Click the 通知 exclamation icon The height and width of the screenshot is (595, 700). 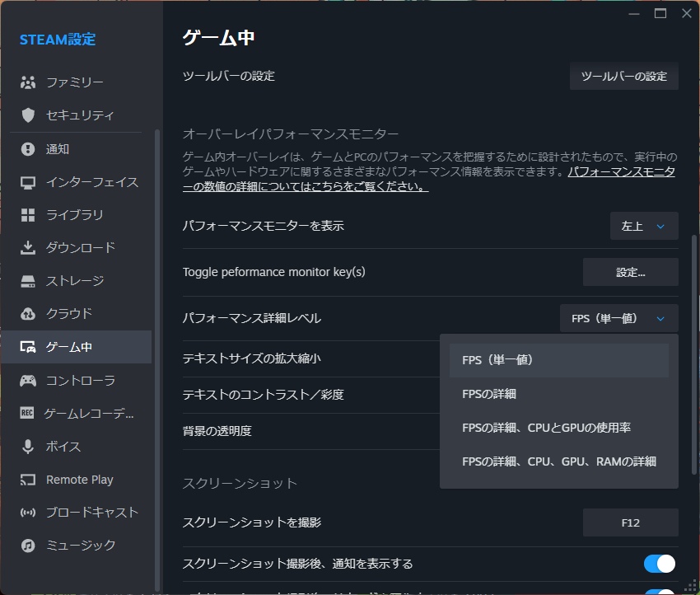pyautogui.click(x=28, y=148)
